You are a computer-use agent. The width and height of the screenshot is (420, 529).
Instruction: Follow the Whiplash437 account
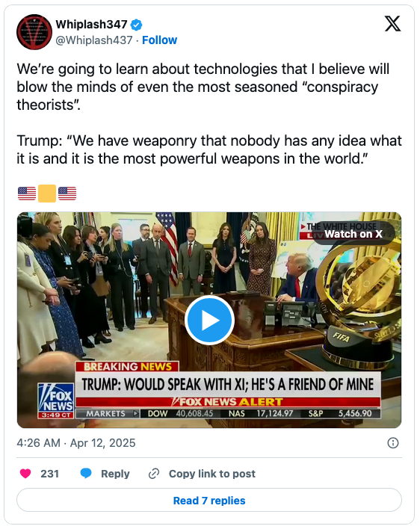tap(159, 40)
